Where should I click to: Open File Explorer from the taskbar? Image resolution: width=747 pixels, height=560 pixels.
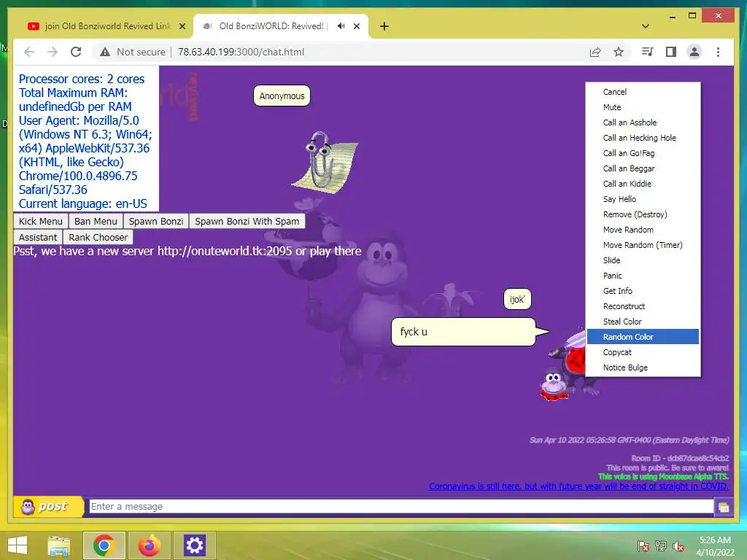58,545
